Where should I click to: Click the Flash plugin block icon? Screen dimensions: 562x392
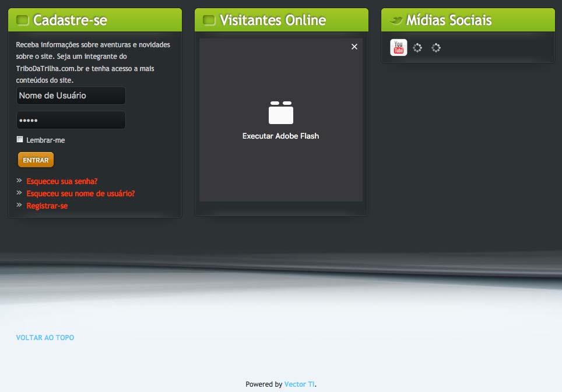(x=280, y=112)
